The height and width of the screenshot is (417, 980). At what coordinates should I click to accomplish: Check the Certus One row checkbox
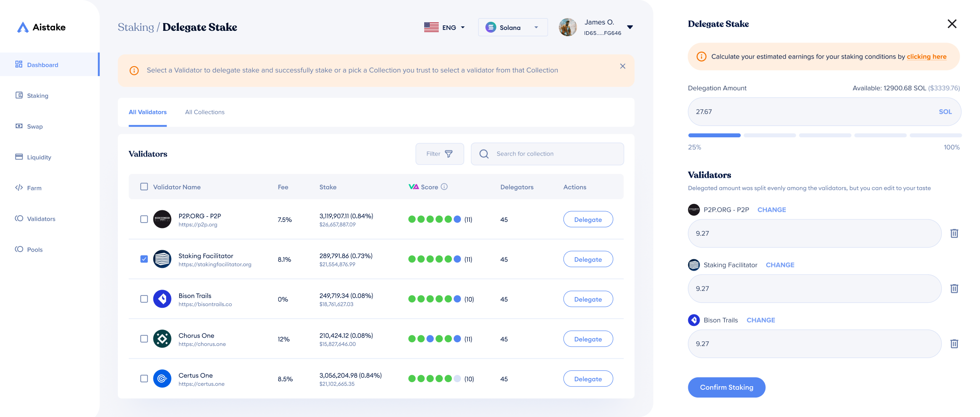[144, 379]
